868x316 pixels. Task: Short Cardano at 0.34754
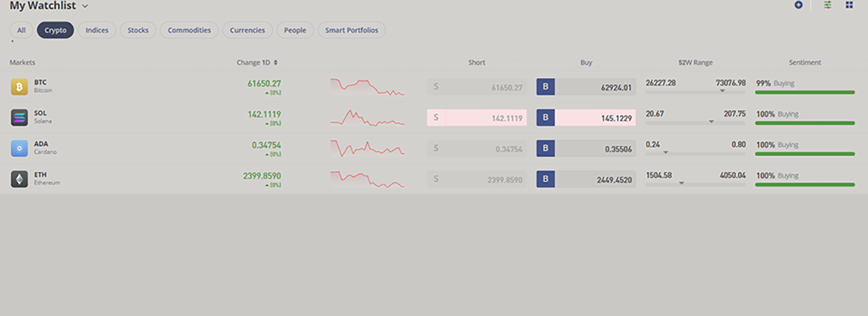(477, 148)
